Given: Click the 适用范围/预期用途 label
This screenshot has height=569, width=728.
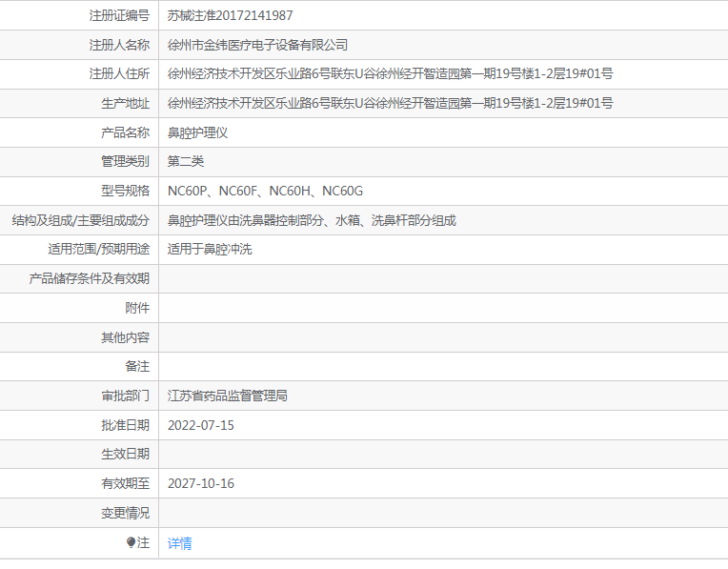Looking at the screenshot, I should point(99,249).
